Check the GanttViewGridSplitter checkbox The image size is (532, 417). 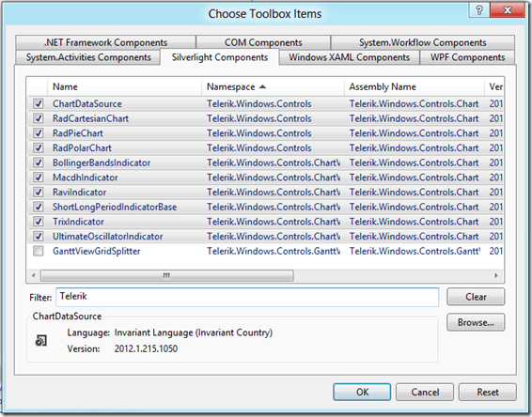(38, 251)
